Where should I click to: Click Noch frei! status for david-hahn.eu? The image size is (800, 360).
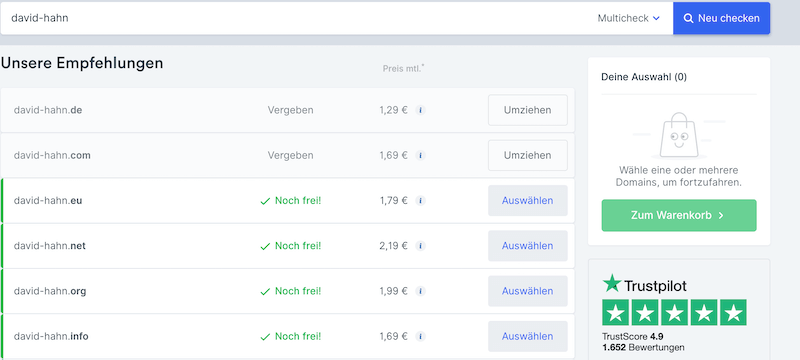291,201
